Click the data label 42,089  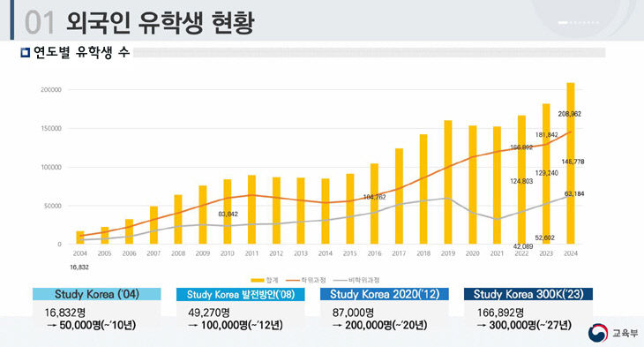point(523,246)
